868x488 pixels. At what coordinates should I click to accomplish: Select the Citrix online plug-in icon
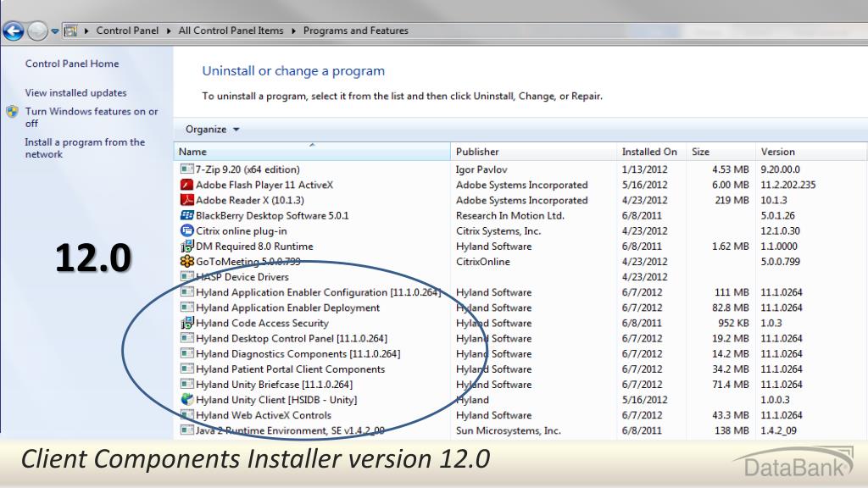187,230
